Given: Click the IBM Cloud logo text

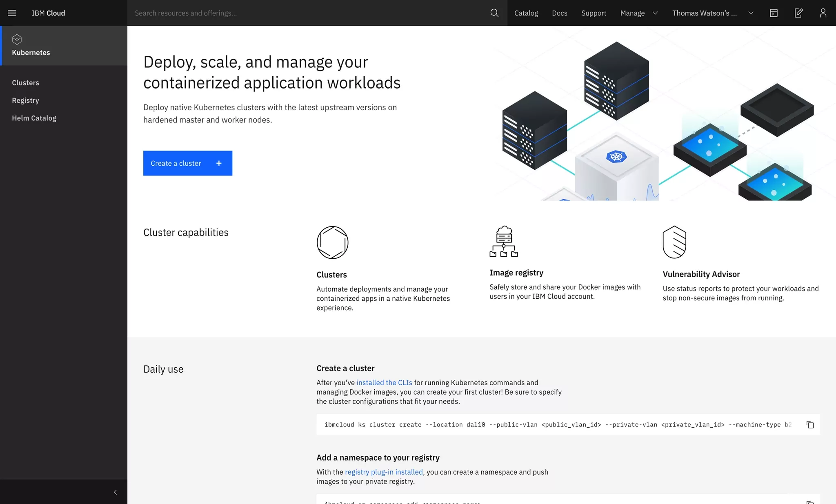Looking at the screenshot, I should pos(48,13).
